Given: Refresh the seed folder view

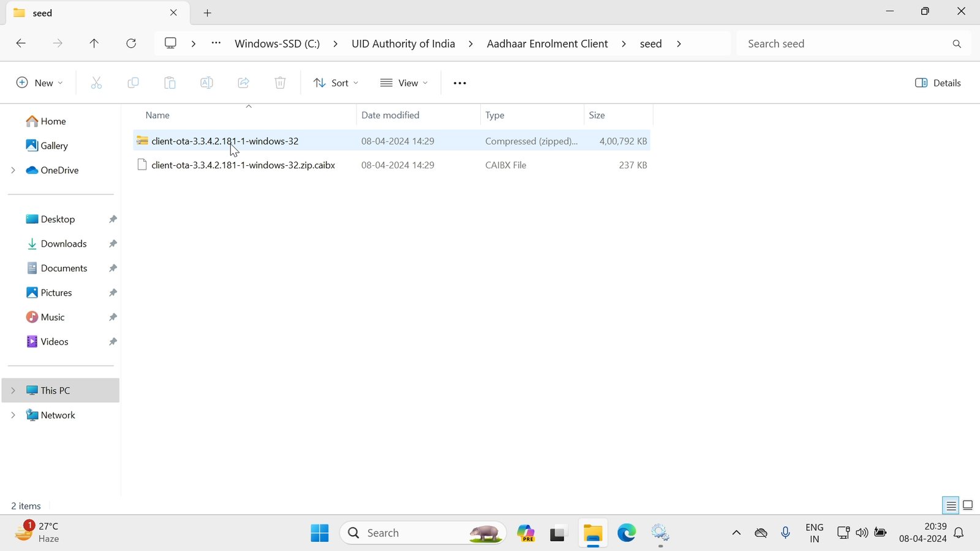Looking at the screenshot, I should (x=131, y=43).
